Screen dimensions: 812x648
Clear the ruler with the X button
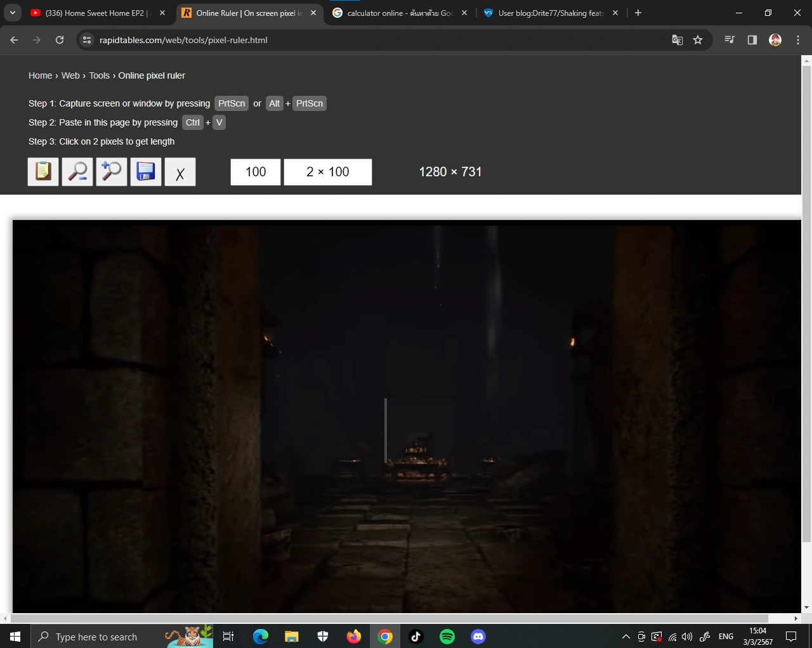pos(180,172)
